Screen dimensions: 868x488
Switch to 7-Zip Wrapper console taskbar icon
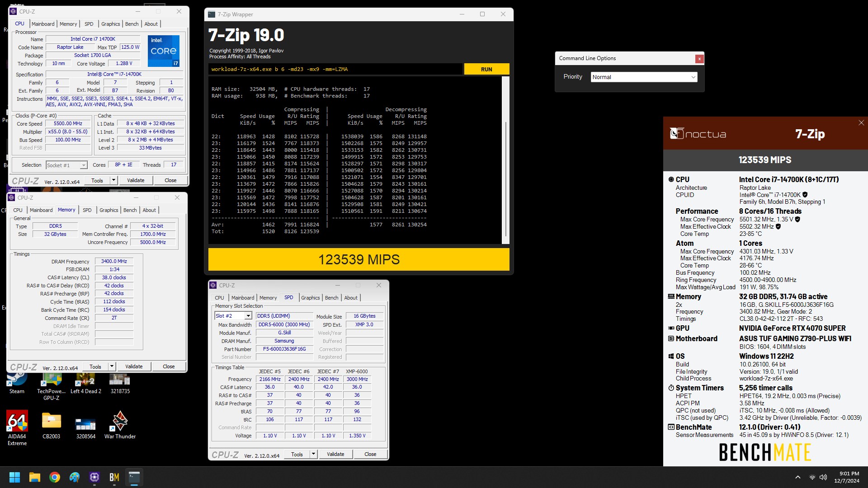coord(134,477)
